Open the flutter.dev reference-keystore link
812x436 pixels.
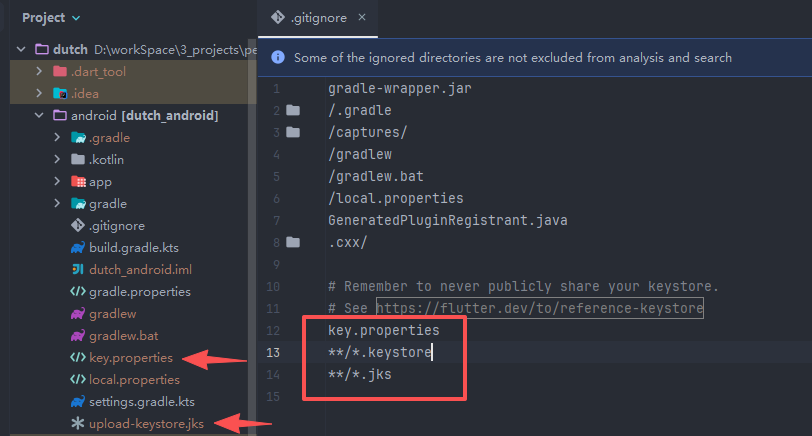pyautogui.click(x=540, y=308)
